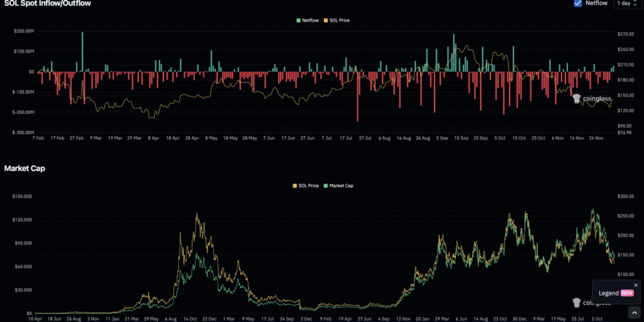Viewport: 644px width, 322px height.
Task: Click the tallest green bar near 27 Feb
Action: (82, 50)
